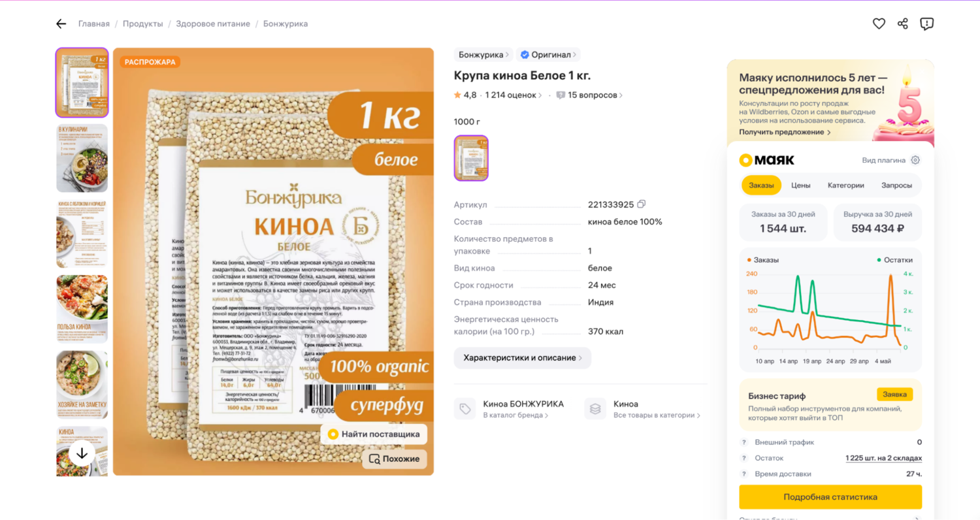Viewport: 980px width, 520px height.
Task: Click the help icon beside Внешний трафик
Action: (743, 442)
